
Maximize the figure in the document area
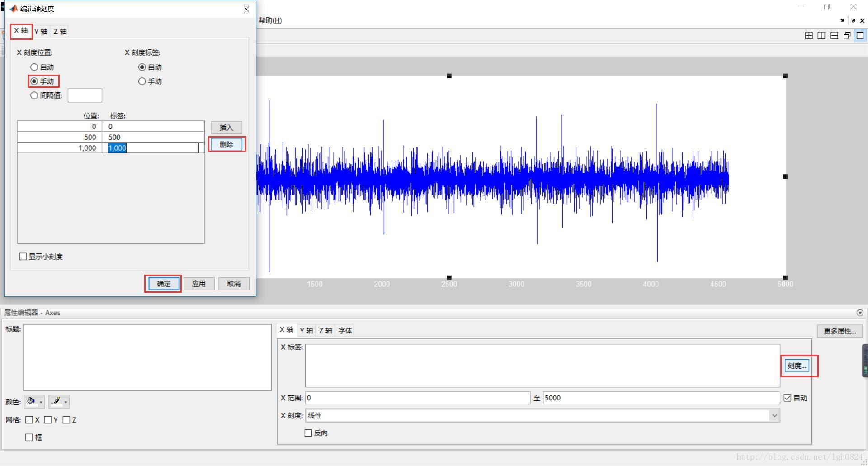click(x=860, y=35)
